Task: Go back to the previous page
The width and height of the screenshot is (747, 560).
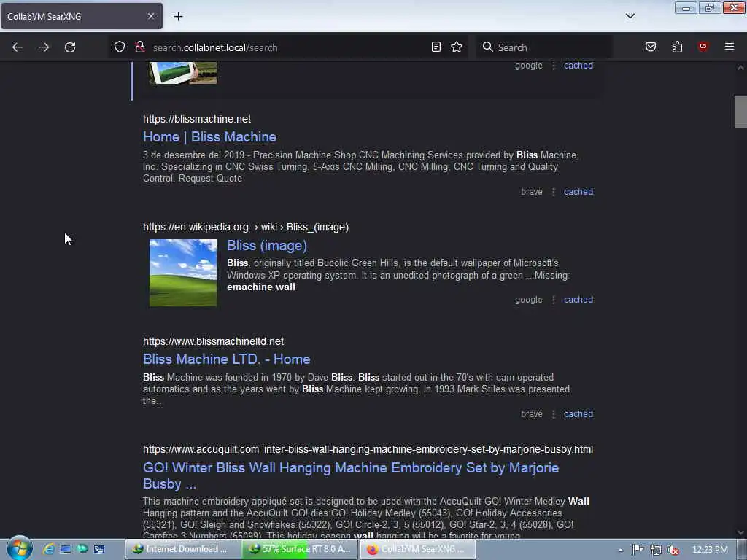Action: coord(18,47)
